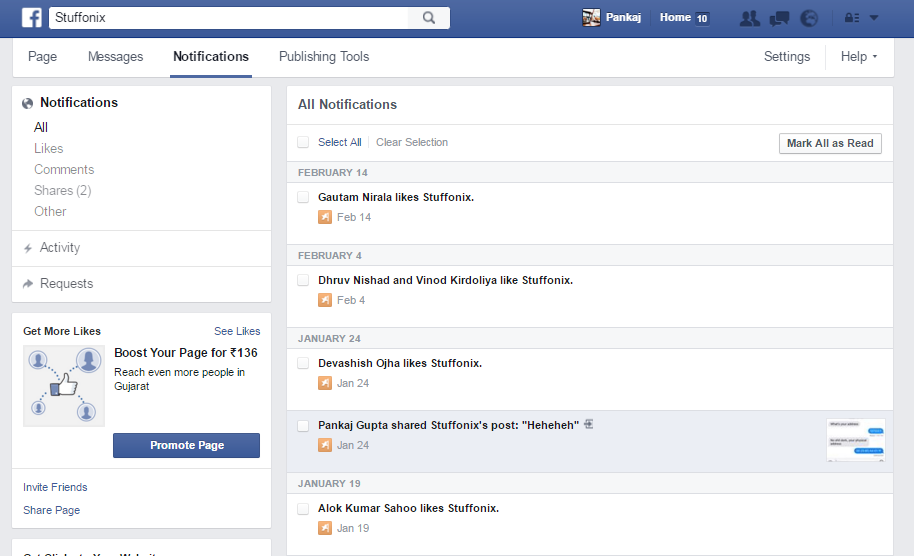914x556 pixels.
Task: Tick the Select All checkbox
Action: click(303, 142)
